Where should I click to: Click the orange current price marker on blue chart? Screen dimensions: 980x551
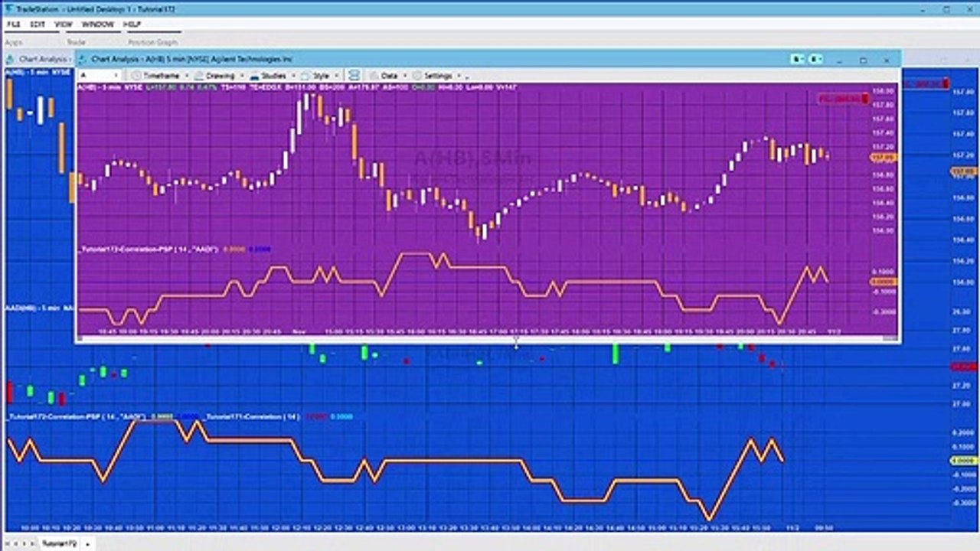click(963, 172)
